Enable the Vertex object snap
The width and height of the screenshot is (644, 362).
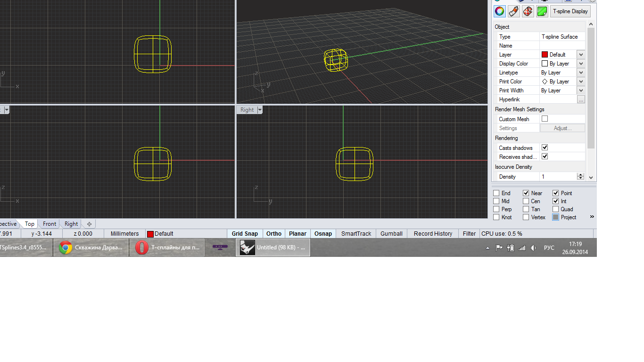point(526,217)
